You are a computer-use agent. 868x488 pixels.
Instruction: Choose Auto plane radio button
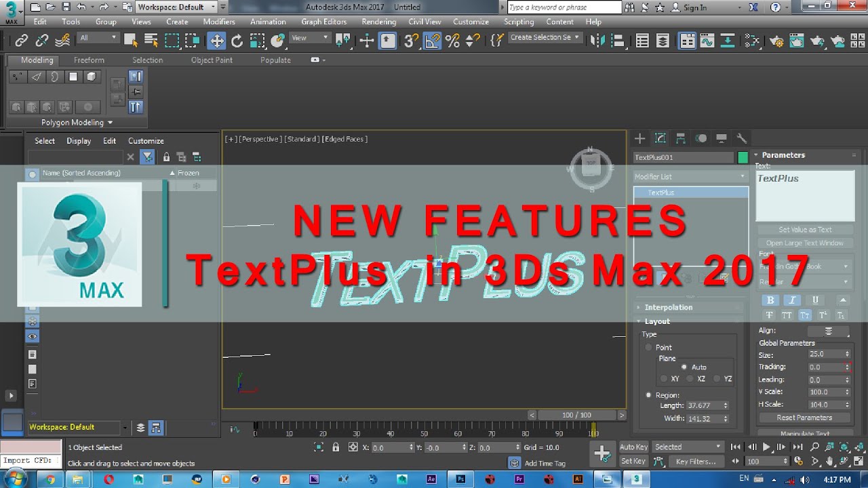point(684,367)
